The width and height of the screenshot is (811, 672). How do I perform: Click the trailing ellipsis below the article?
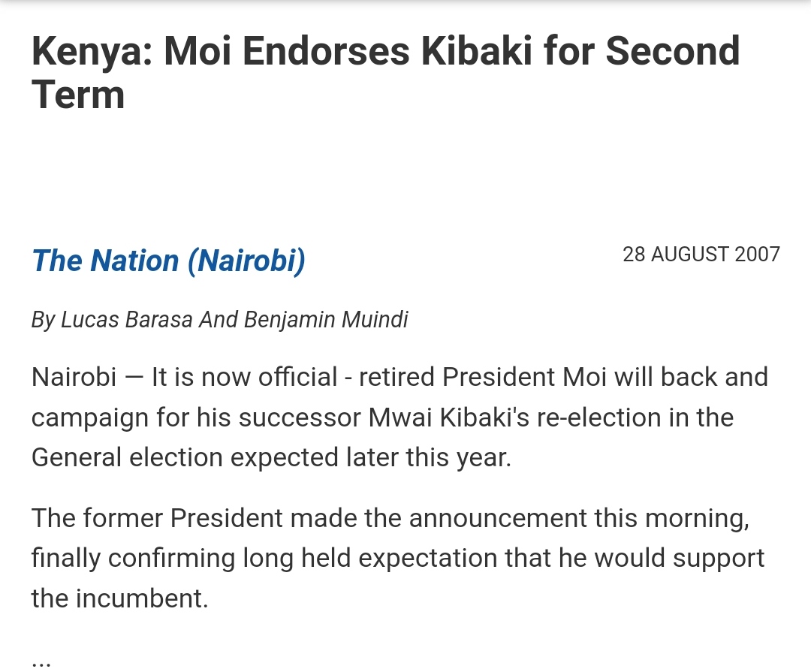click(x=41, y=661)
